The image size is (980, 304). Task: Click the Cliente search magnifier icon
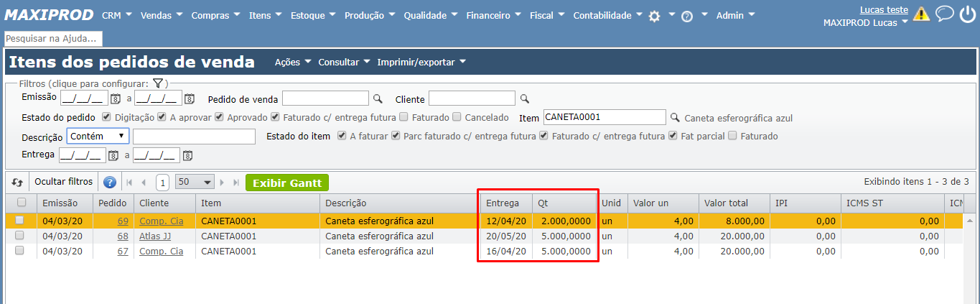click(x=525, y=99)
